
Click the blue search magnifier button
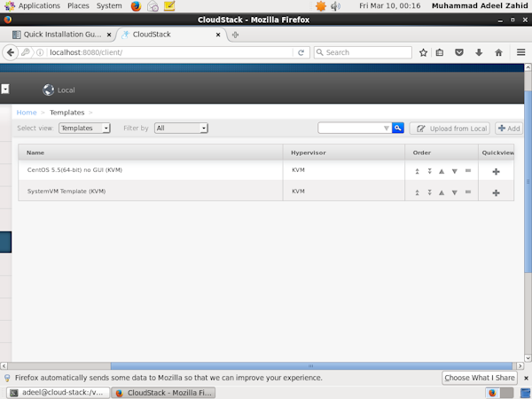397,128
